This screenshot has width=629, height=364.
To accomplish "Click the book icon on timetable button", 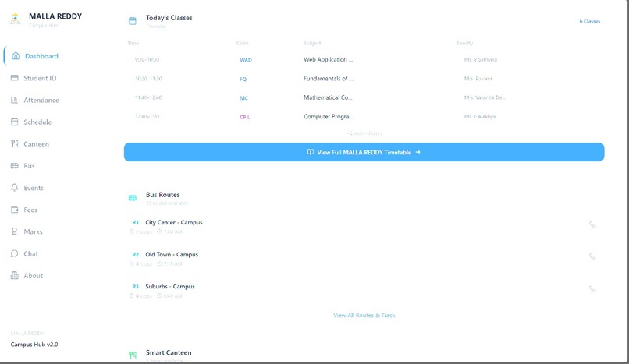I will pos(310,152).
